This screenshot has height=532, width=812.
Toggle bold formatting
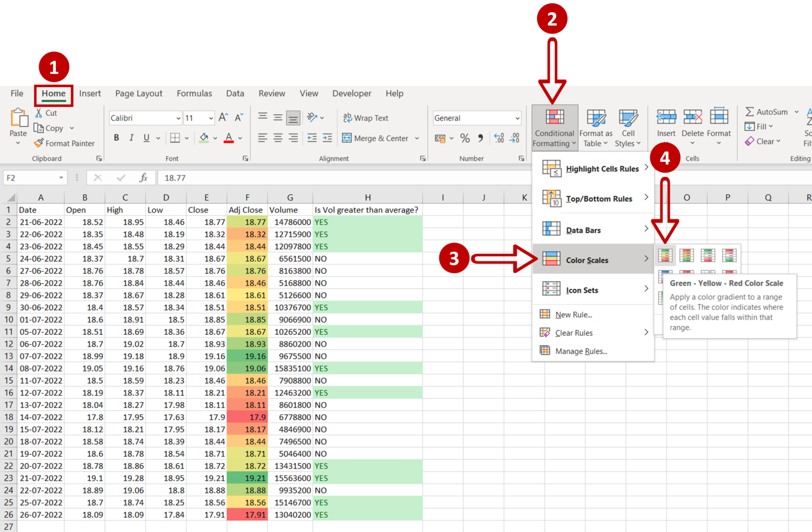pyautogui.click(x=116, y=138)
